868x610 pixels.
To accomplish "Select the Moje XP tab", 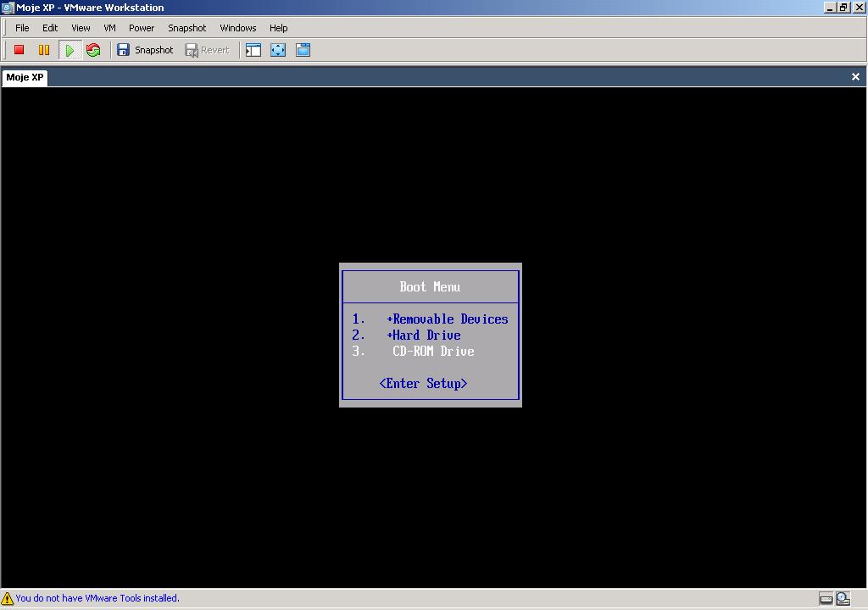I will click(x=25, y=77).
